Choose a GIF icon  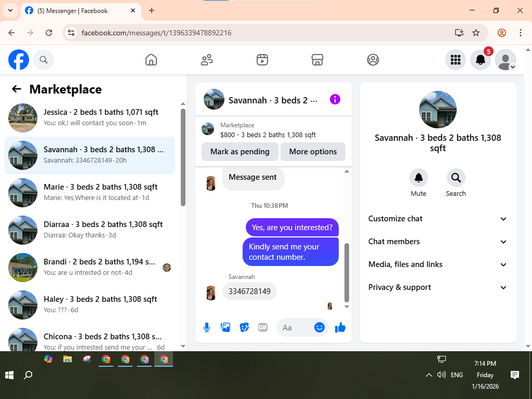[x=263, y=327]
